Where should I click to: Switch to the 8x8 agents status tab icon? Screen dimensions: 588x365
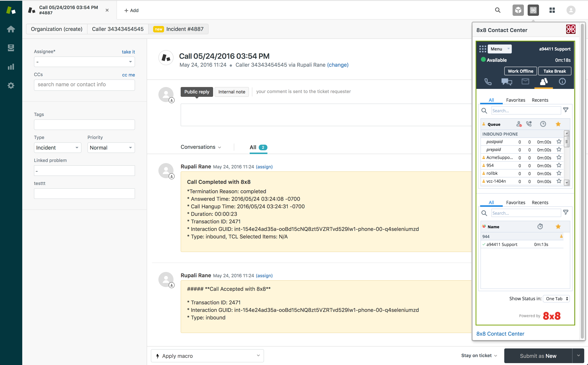543,82
